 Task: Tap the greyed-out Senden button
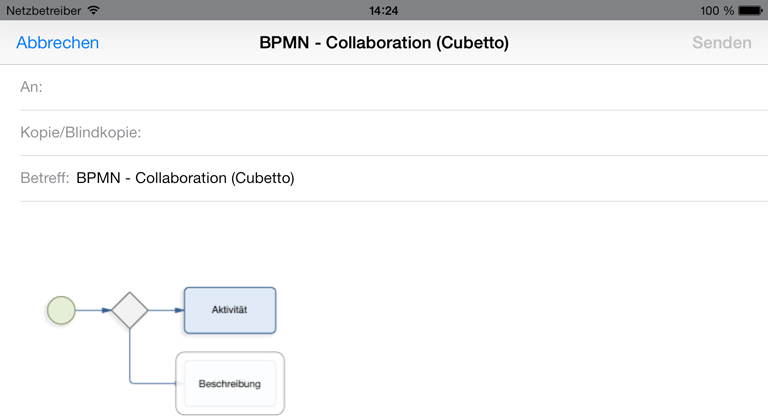[721, 43]
